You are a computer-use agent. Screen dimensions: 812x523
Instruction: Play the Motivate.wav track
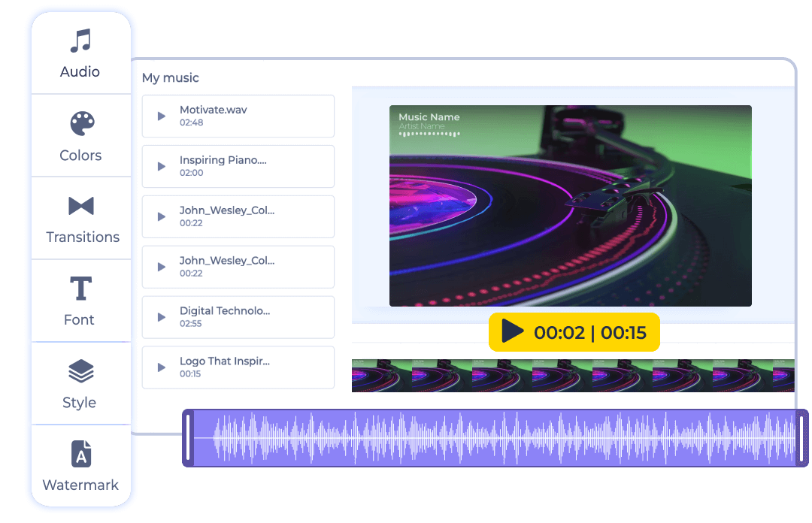[x=161, y=116]
